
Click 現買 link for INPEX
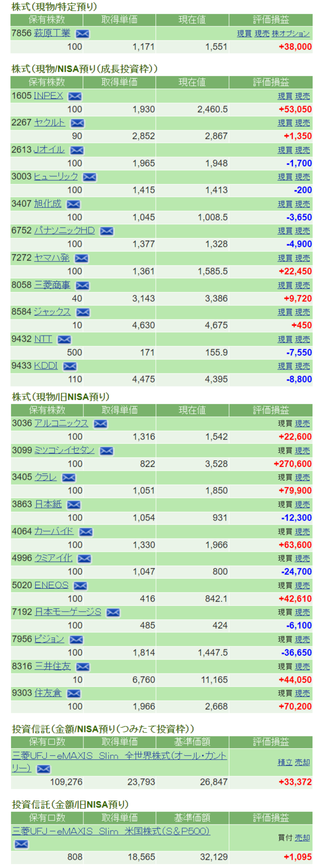284,96
